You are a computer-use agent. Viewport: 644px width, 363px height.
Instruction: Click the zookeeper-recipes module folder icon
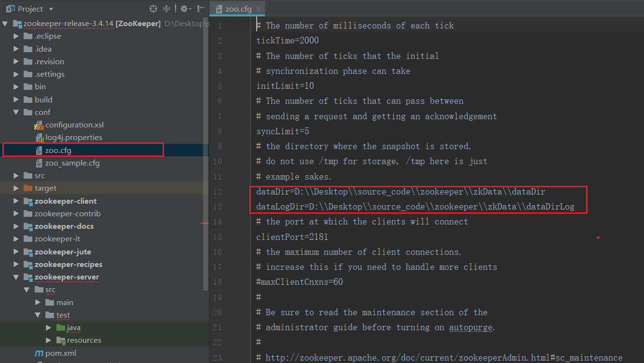coord(27,265)
